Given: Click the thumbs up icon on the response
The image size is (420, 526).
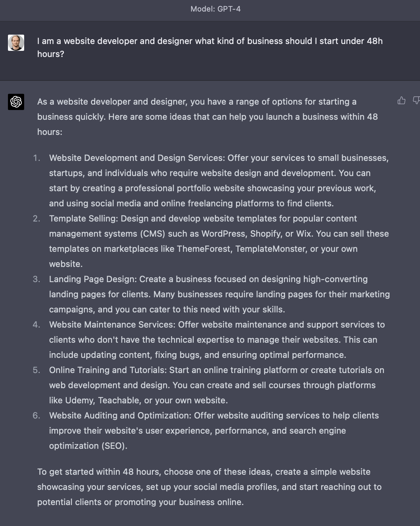Looking at the screenshot, I should [x=401, y=101].
